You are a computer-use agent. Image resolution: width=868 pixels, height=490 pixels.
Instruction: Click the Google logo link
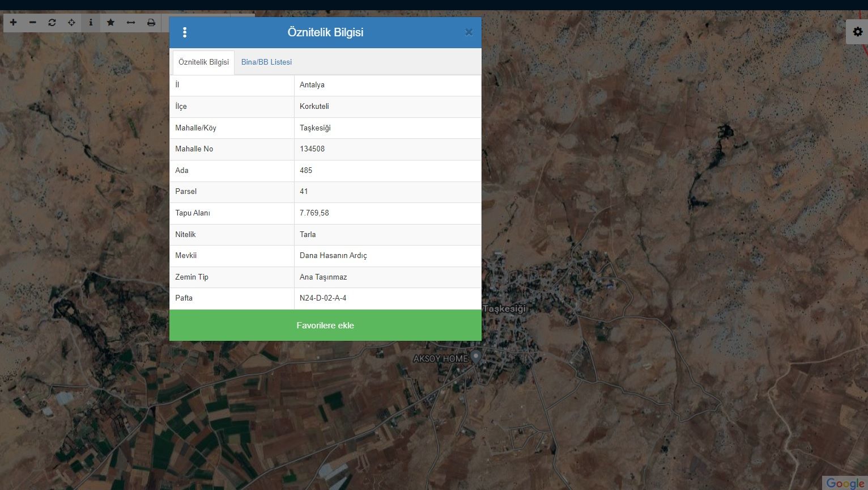tap(844, 483)
